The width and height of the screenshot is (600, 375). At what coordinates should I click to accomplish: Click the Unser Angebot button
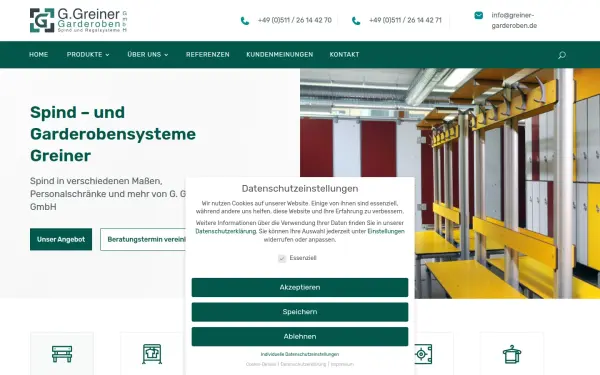pyautogui.click(x=61, y=240)
